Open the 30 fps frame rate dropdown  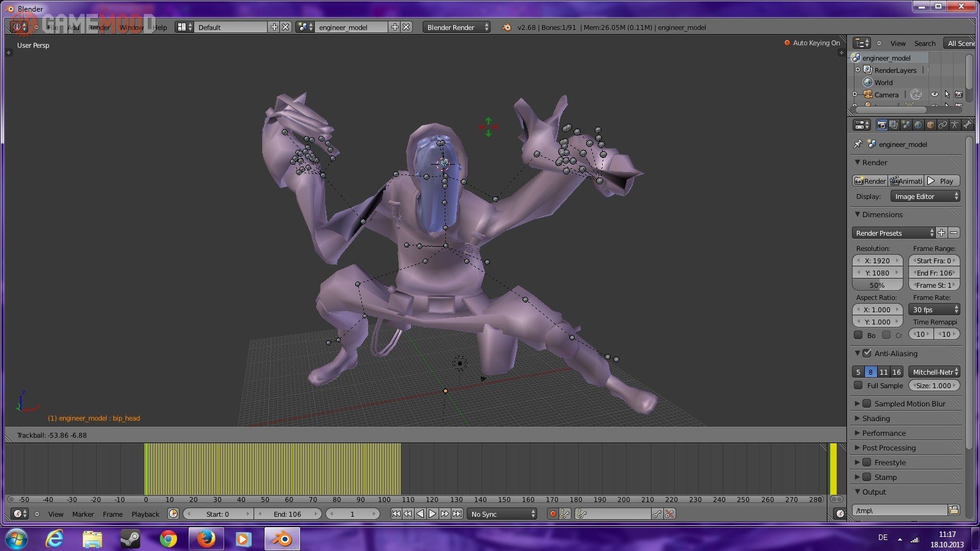click(x=934, y=310)
